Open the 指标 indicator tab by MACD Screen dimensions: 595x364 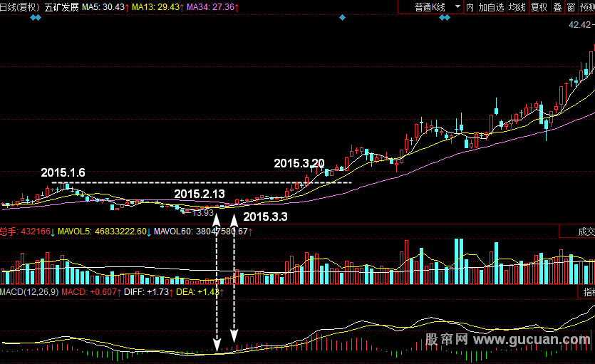[x=588, y=292]
